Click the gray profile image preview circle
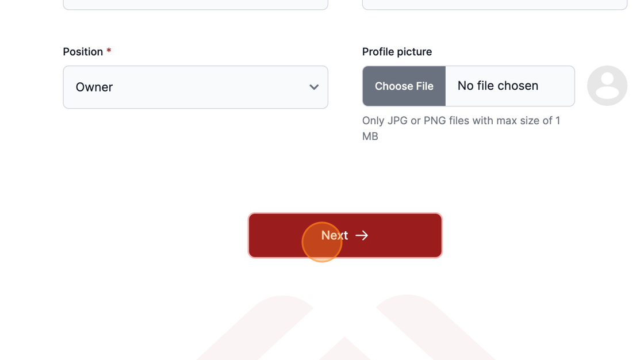This screenshot has width=644, height=360. 607,86
